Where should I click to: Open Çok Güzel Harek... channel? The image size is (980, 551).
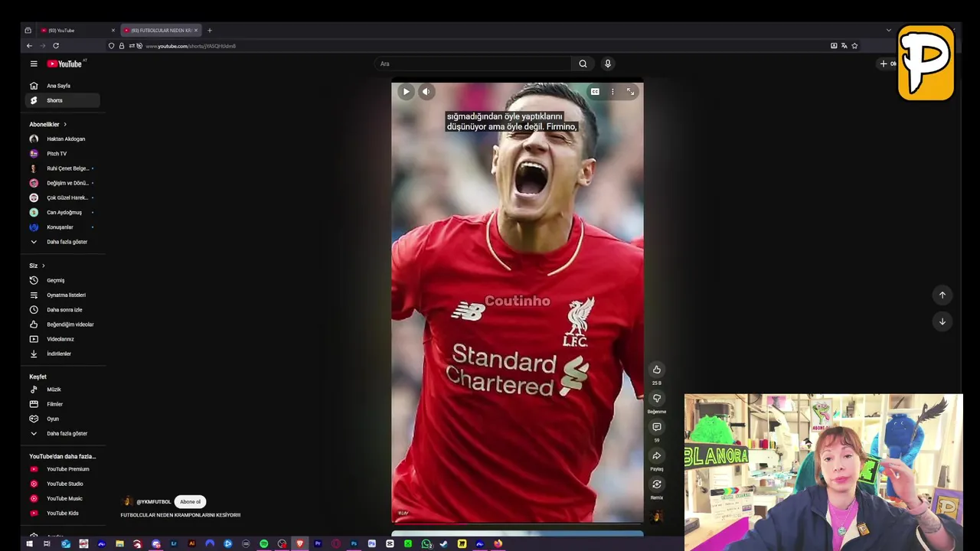pyautogui.click(x=64, y=197)
